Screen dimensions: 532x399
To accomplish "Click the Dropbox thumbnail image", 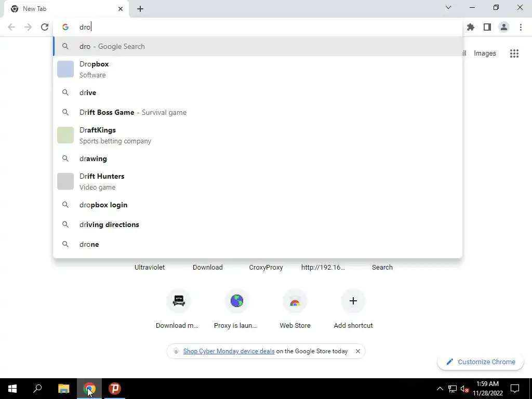I will point(65,69).
